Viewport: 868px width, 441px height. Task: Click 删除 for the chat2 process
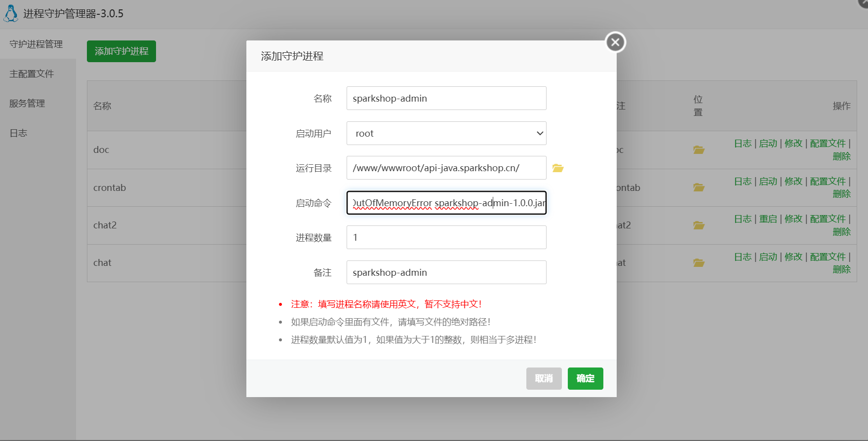[x=842, y=232]
